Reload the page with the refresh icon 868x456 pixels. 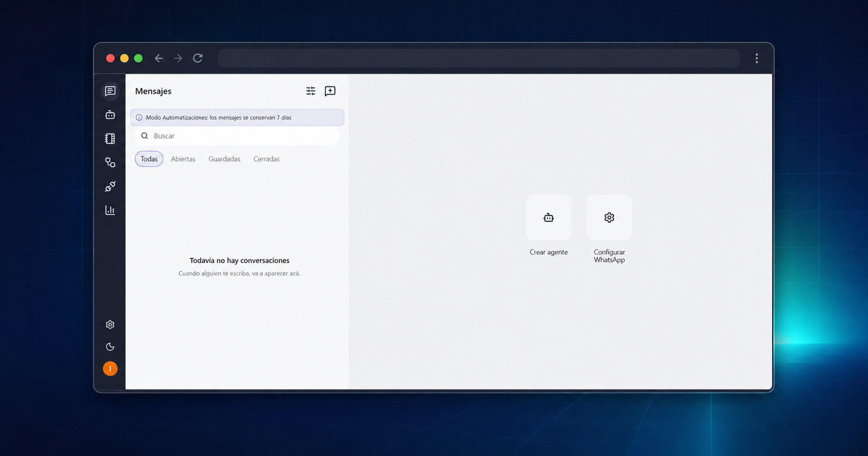click(x=198, y=58)
